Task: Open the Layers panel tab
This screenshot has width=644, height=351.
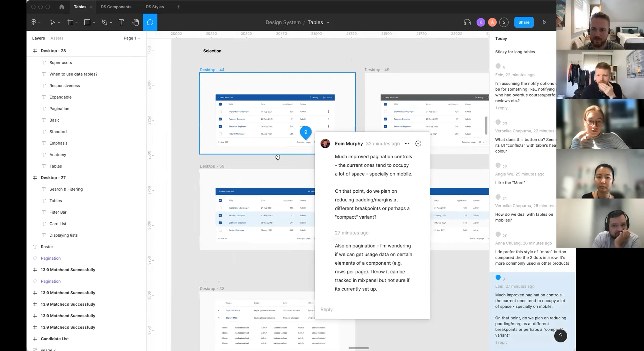Action: (39, 38)
